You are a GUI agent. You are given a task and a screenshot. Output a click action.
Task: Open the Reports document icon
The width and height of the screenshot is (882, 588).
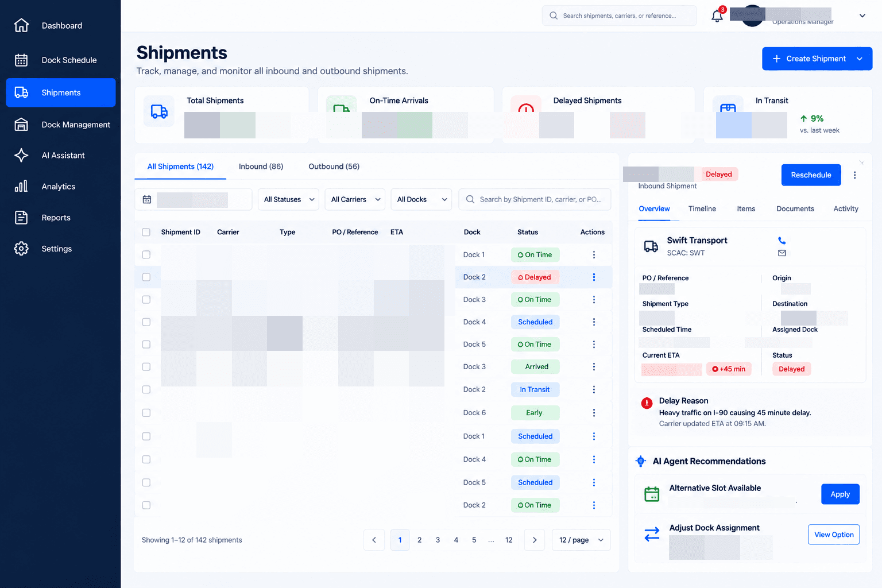pyautogui.click(x=21, y=218)
